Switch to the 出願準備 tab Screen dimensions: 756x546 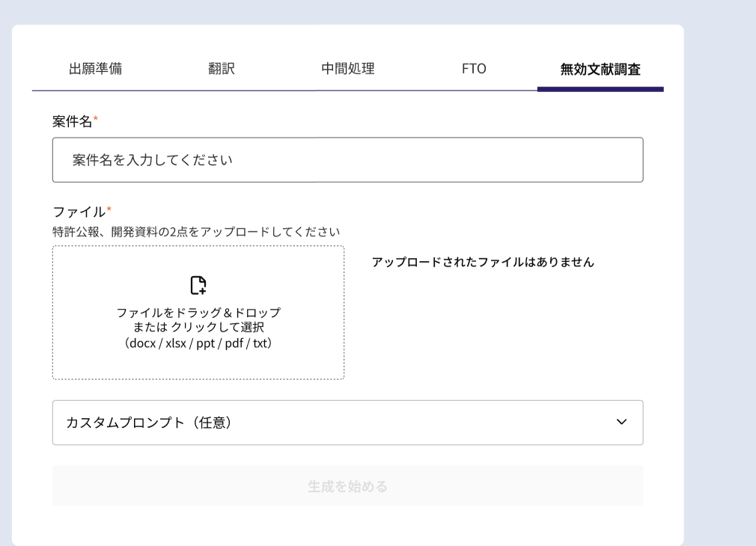[96, 69]
